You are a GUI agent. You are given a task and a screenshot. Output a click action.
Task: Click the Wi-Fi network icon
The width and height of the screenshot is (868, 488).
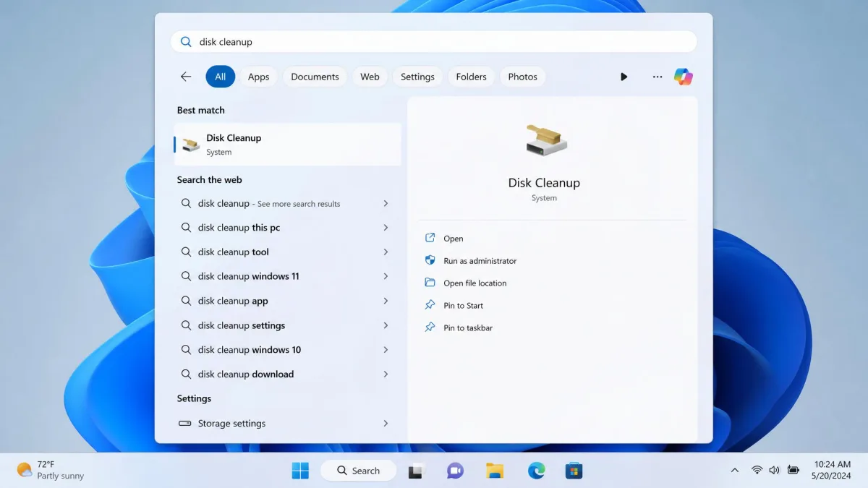pyautogui.click(x=757, y=470)
